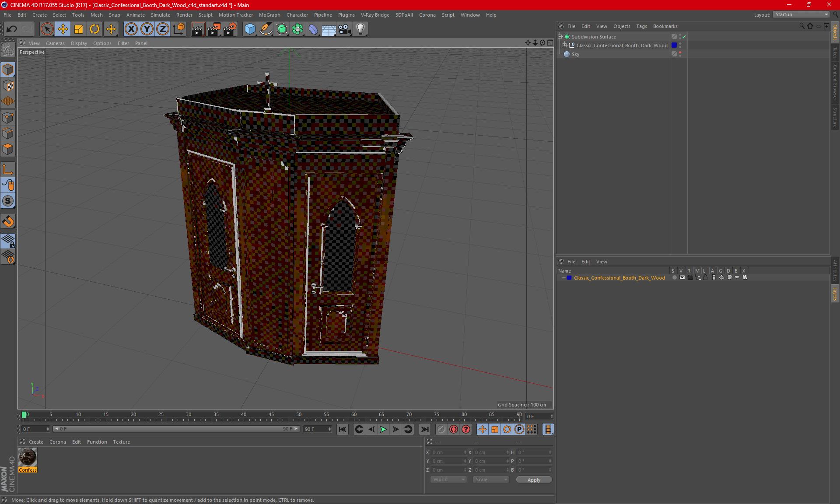Render to Picture Viewer

pyautogui.click(x=214, y=29)
